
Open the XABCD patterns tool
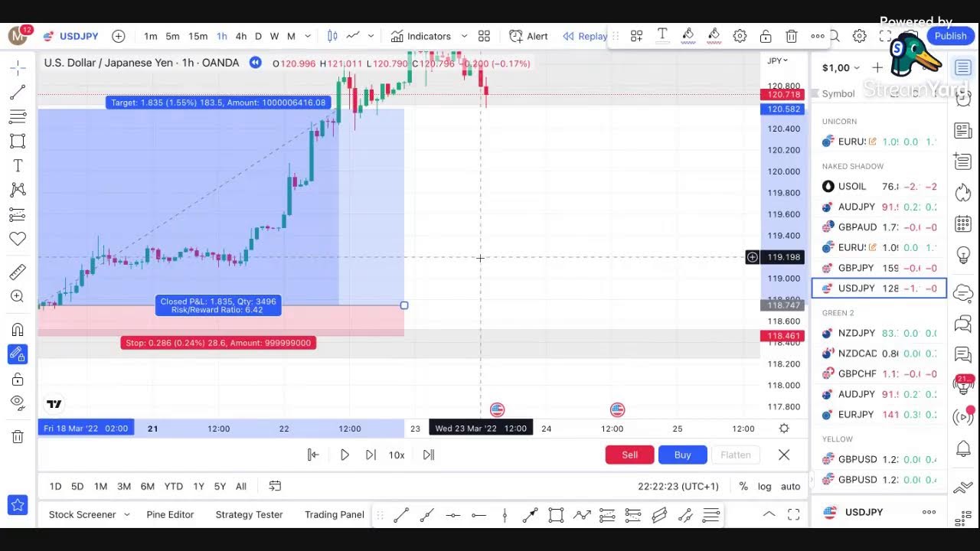coord(18,190)
